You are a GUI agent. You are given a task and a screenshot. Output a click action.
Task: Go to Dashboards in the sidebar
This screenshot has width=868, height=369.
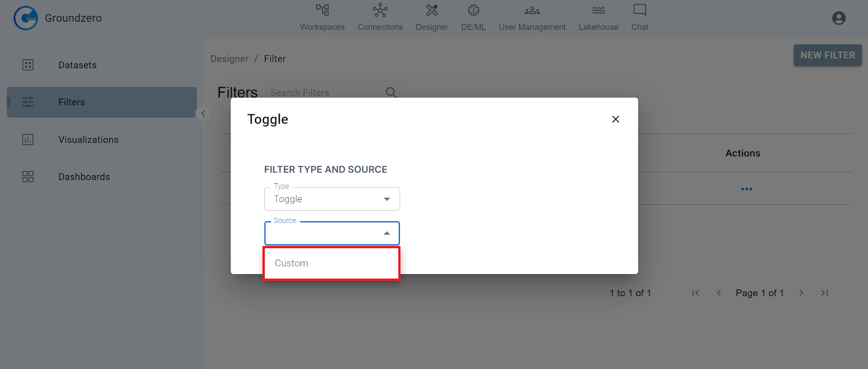pyautogui.click(x=84, y=177)
